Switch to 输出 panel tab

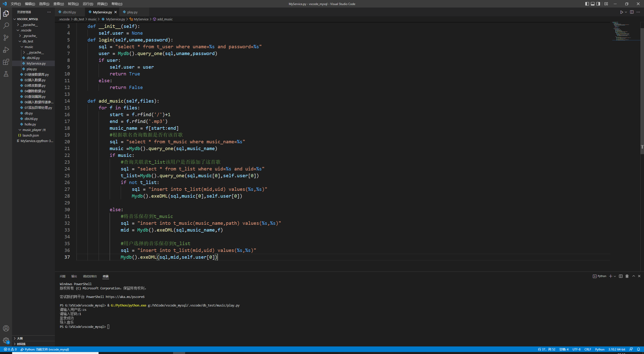tap(74, 276)
